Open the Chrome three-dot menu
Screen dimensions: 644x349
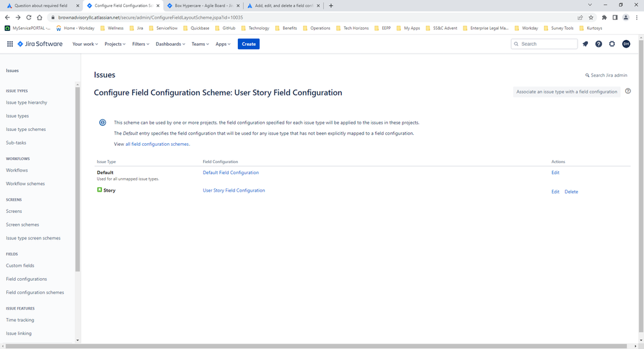coord(637,17)
